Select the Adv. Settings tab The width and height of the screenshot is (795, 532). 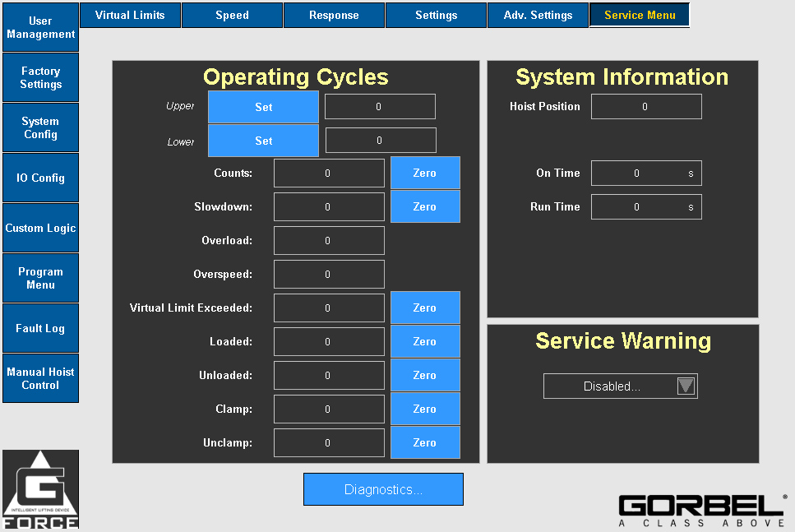click(x=538, y=16)
